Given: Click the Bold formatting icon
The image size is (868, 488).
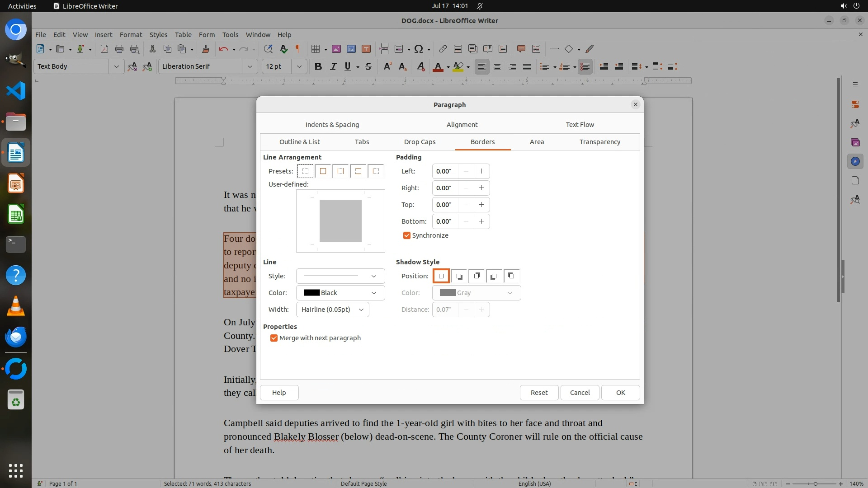Looking at the screenshot, I should (x=318, y=66).
